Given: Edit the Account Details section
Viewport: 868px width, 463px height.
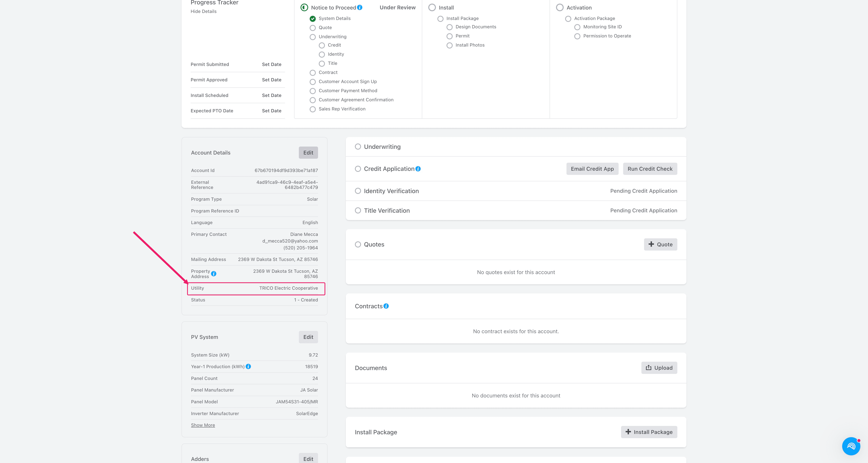Looking at the screenshot, I should 308,153.
